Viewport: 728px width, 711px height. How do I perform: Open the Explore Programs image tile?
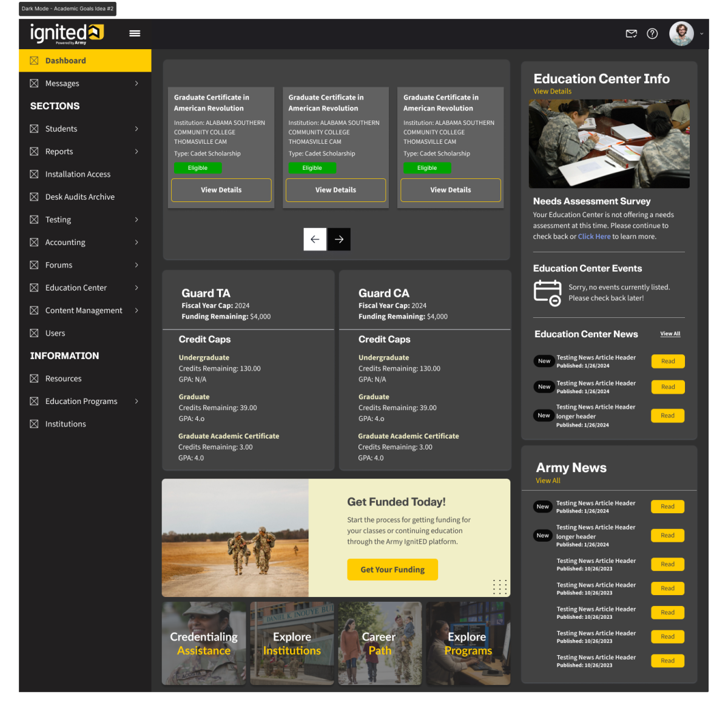tap(468, 644)
